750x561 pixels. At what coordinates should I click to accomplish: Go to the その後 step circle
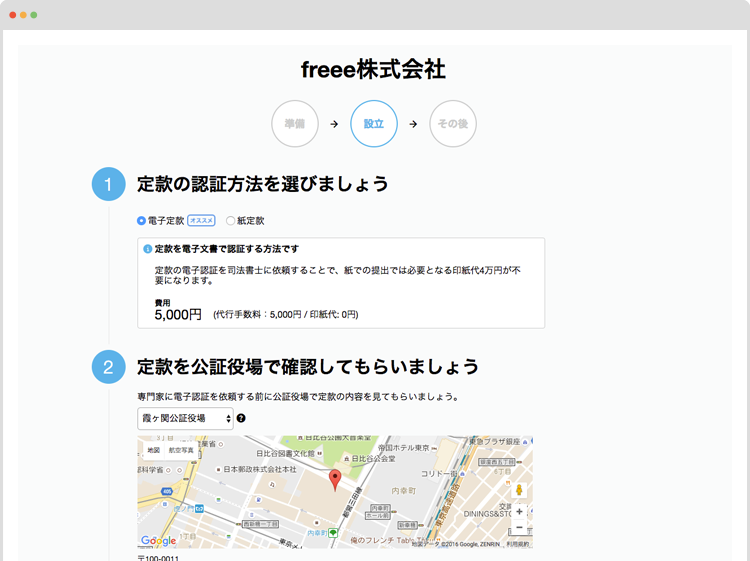452,124
